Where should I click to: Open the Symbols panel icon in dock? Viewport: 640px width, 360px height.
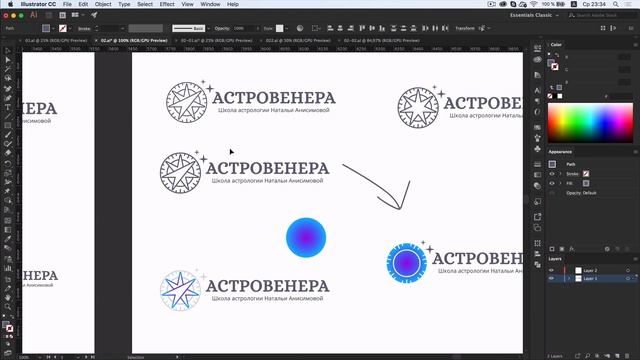[x=538, y=149]
